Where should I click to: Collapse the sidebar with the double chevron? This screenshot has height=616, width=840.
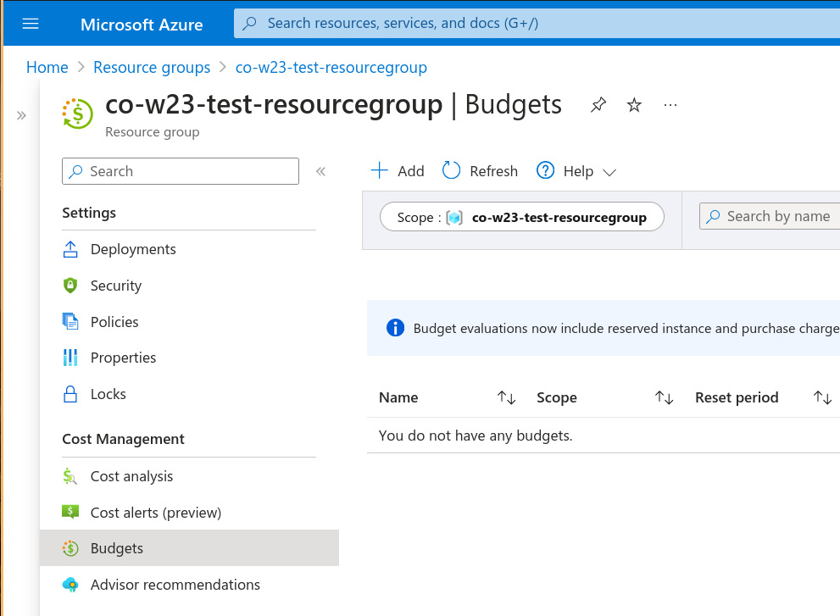tap(320, 170)
